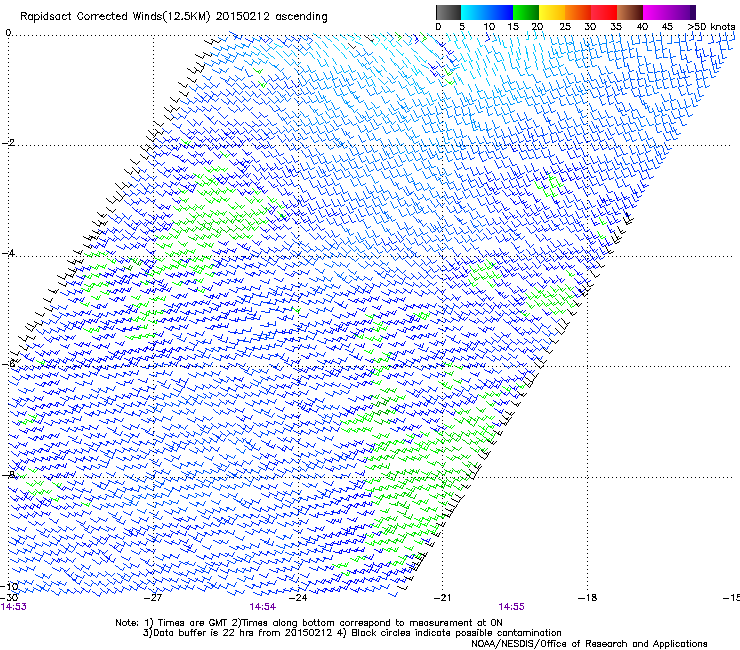Click the '>50 knots' legend label
Image resolution: width=740 pixels, height=650 pixels.
coord(711,27)
